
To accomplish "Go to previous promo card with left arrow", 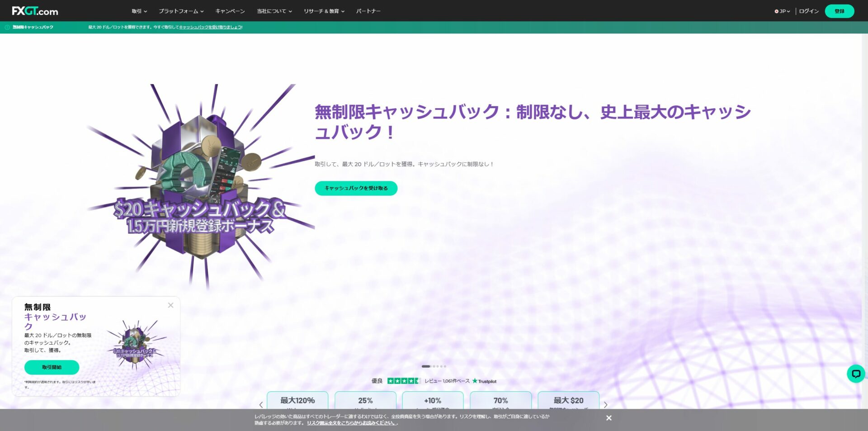I will 261,405.
